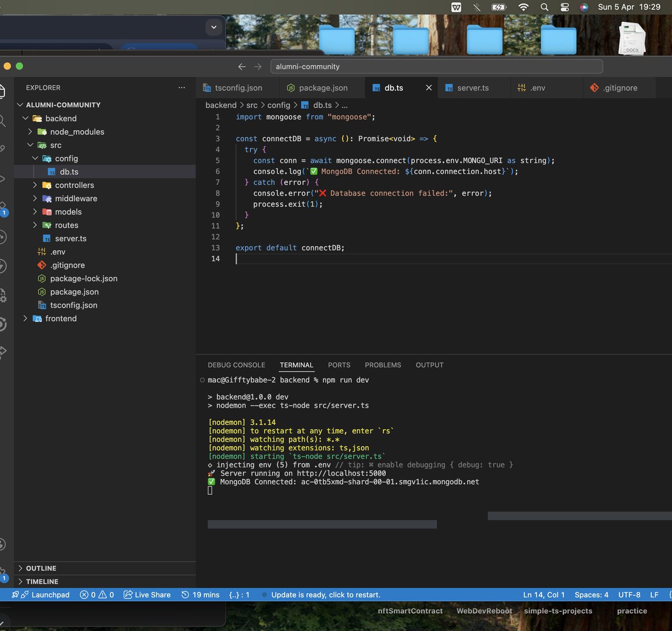Expand the TIMELINE section
672x631 pixels.
point(105,582)
